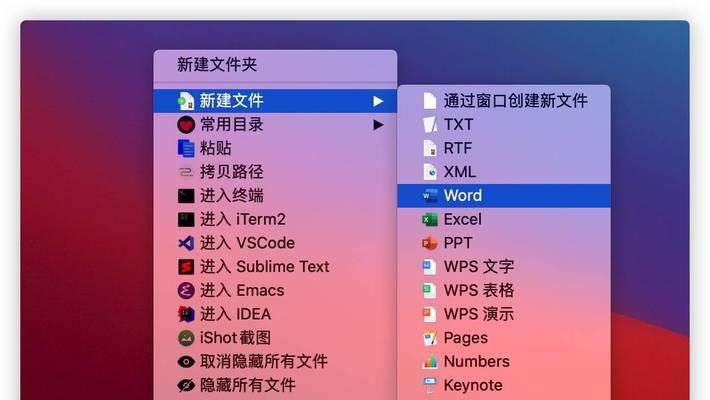The image size is (710, 400).
Task: Click the blank document icon for 通过窗口创建新文件
Action: click(x=430, y=101)
